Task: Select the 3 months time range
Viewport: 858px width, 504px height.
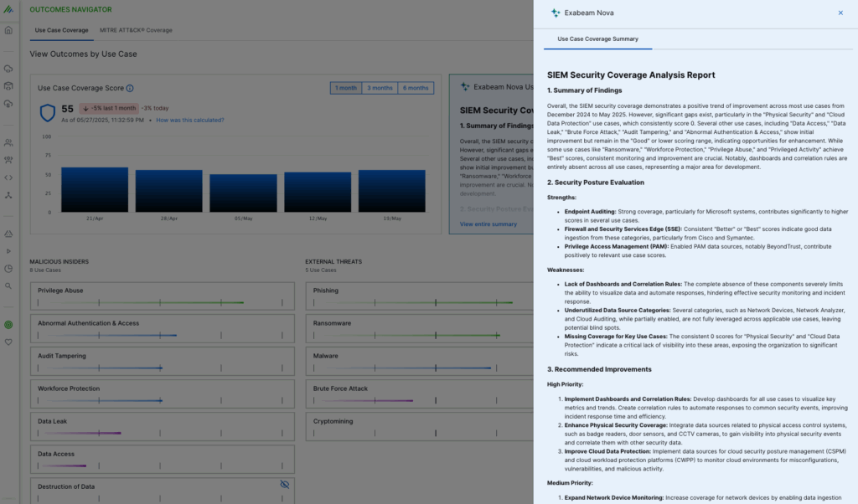Action: 380,88
